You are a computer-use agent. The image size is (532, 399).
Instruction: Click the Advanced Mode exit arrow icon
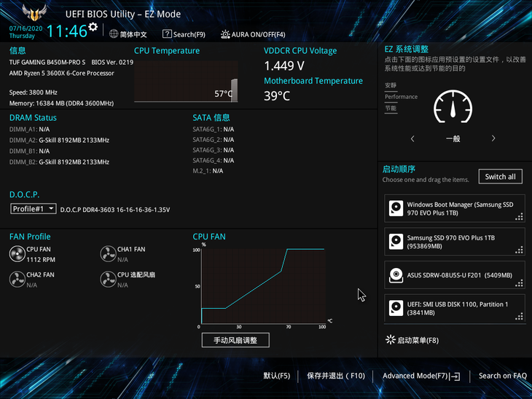(x=455, y=376)
